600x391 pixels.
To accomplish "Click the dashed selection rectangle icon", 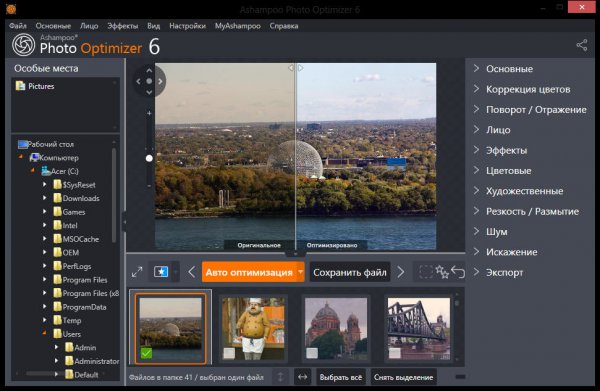I will [426, 272].
